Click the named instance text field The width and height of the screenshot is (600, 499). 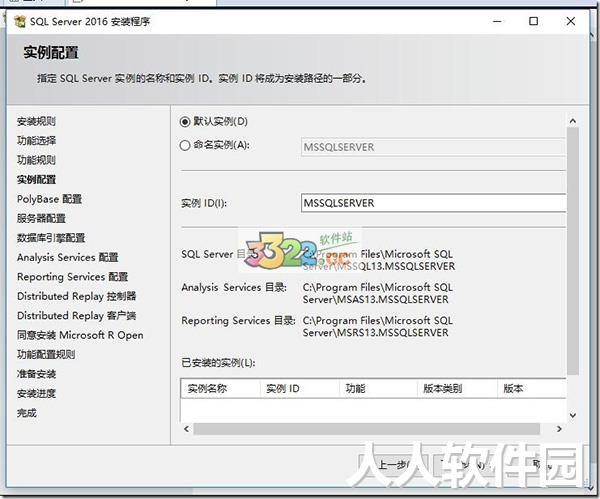433,147
